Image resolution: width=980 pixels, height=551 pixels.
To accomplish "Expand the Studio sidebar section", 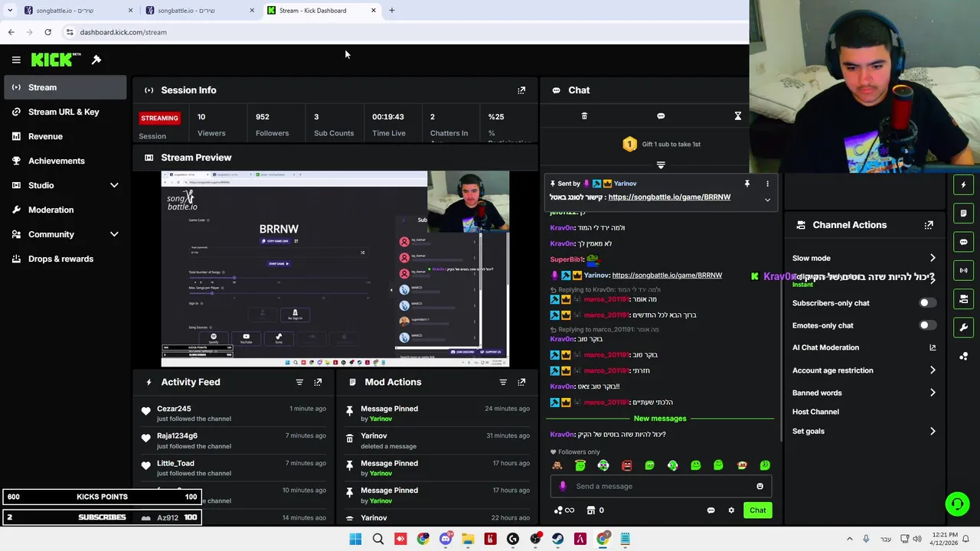I will pos(114,185).
